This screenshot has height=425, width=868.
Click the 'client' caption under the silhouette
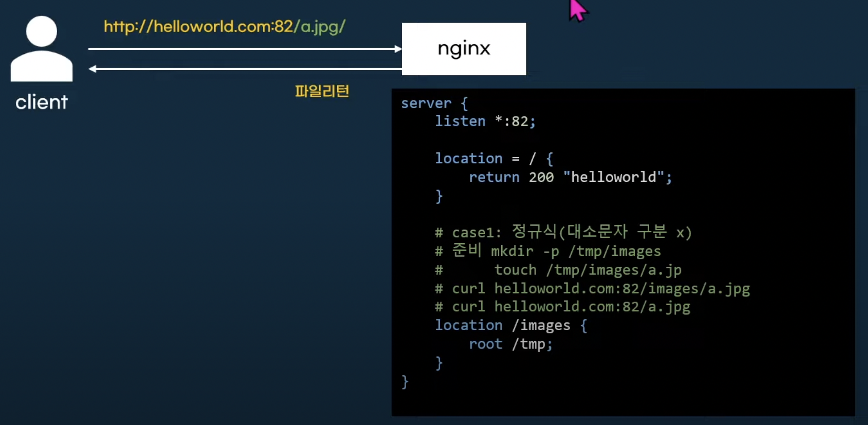click(41, 102)
